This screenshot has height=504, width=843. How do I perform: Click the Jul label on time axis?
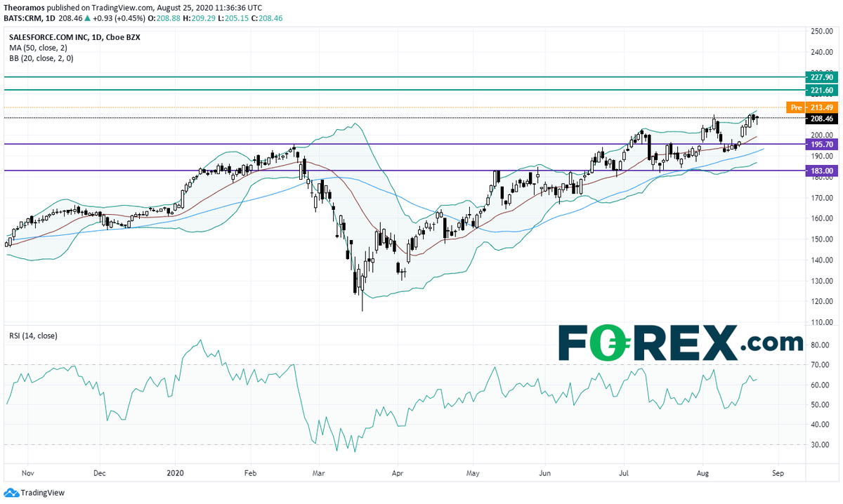(625, 473)
